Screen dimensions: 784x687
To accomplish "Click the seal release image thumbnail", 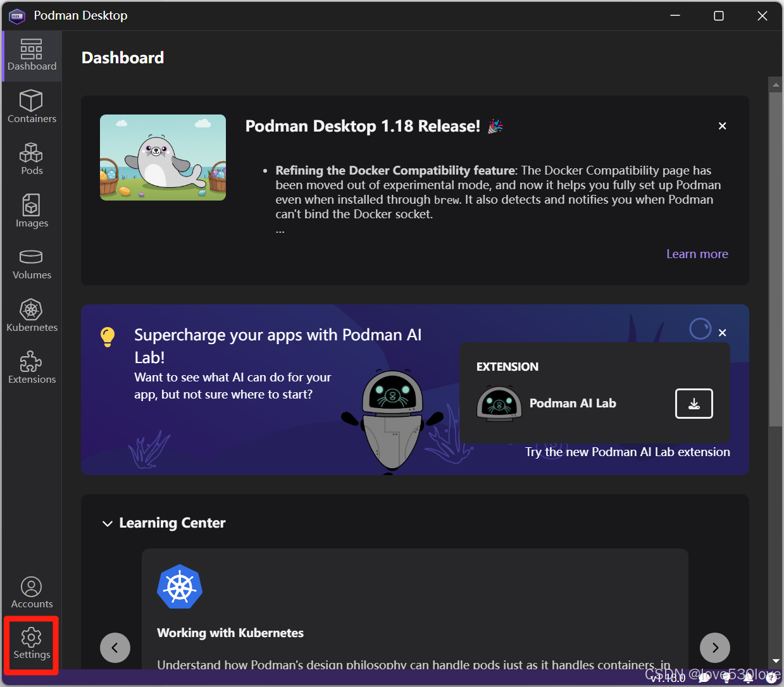I will (x=163, y=158).
